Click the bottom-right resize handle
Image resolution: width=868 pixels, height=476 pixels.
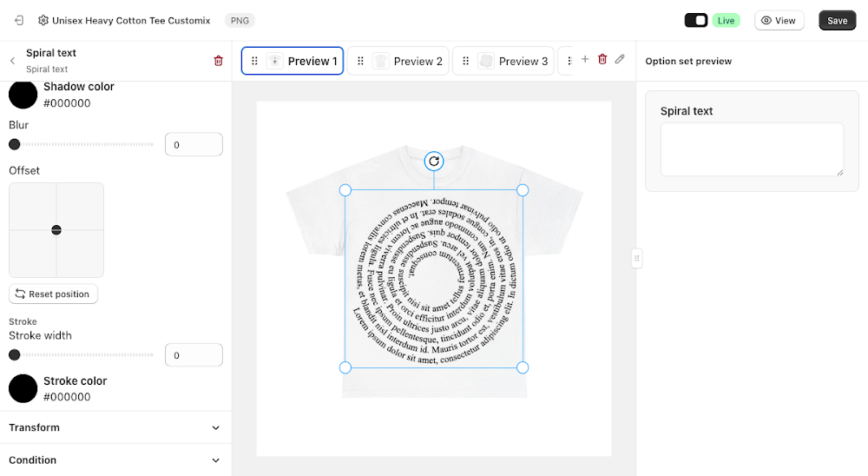(x=522, y=367)
